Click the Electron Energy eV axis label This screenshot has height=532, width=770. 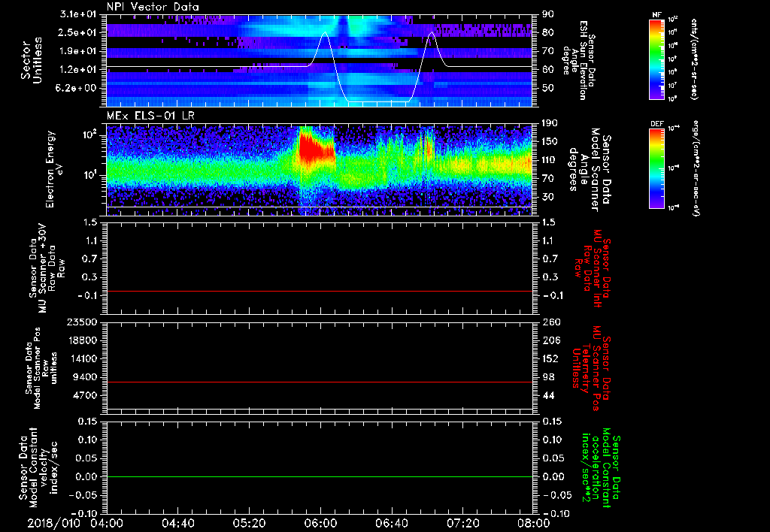tap(56, 169)
